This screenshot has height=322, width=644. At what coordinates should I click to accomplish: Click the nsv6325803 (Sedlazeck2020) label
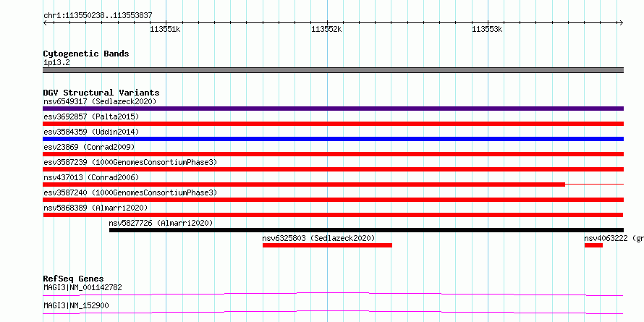click(318, 238)
